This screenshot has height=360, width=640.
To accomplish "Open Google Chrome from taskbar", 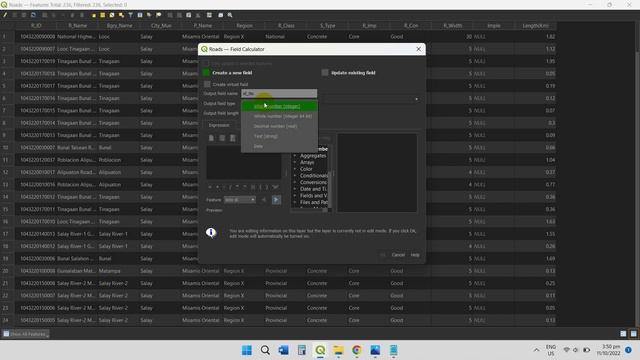I will (357, 350).
